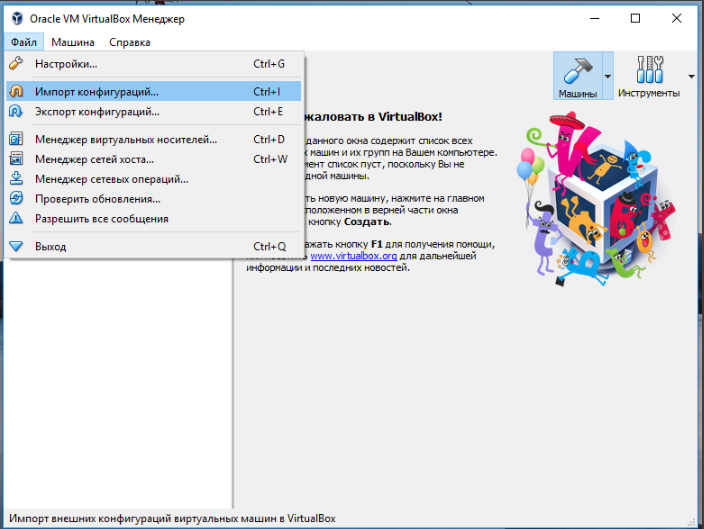Image resolution: width=704 pixels, height=529 pixels.
Task: Select Разрешить все сообщения menu entry
Action: pos(154,218)
